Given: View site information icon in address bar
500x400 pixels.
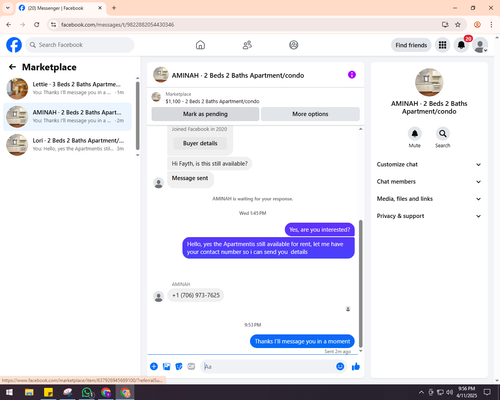Looking at the screenshot, I should click(53, 25).
